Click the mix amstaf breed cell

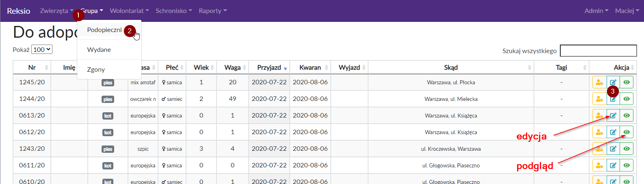(143, 82)
